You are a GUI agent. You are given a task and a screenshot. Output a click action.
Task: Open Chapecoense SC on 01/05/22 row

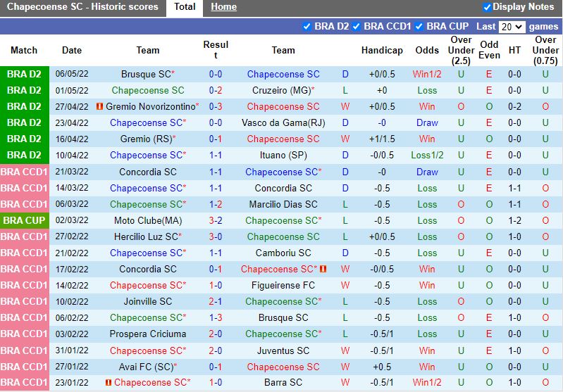pos(148,90)
